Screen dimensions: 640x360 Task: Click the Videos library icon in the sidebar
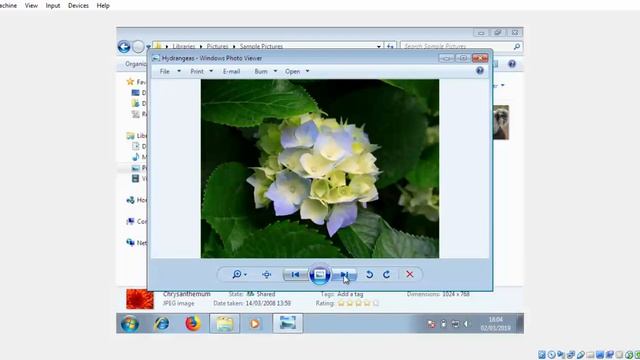click(x=136, y=178)
